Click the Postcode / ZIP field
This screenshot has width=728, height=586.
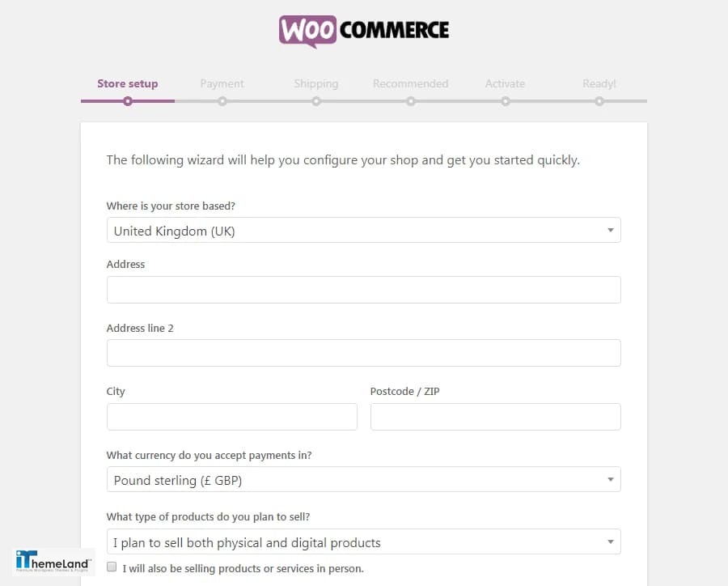(495, 416)
